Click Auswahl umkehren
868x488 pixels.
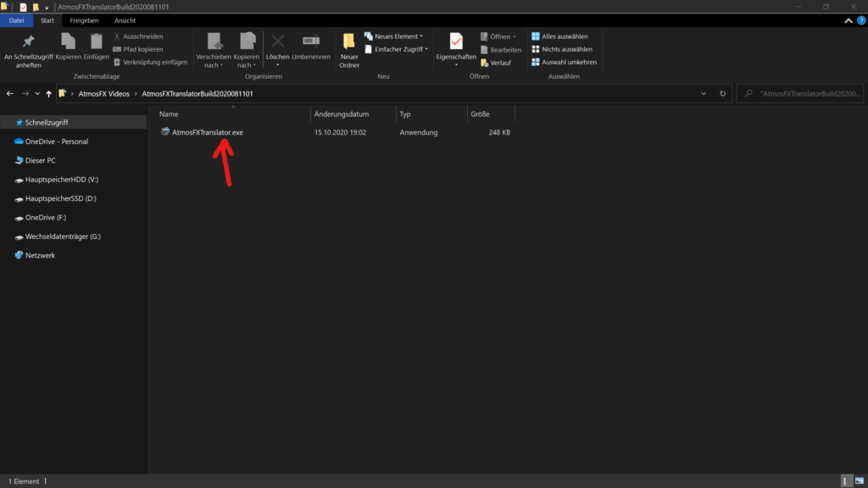click(x=564, y=62)
